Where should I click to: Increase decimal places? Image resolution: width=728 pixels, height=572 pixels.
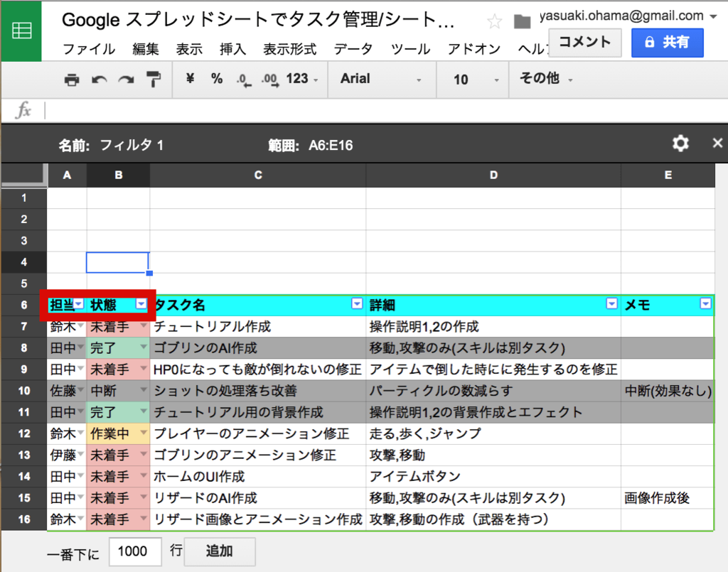tap(270, 80)
